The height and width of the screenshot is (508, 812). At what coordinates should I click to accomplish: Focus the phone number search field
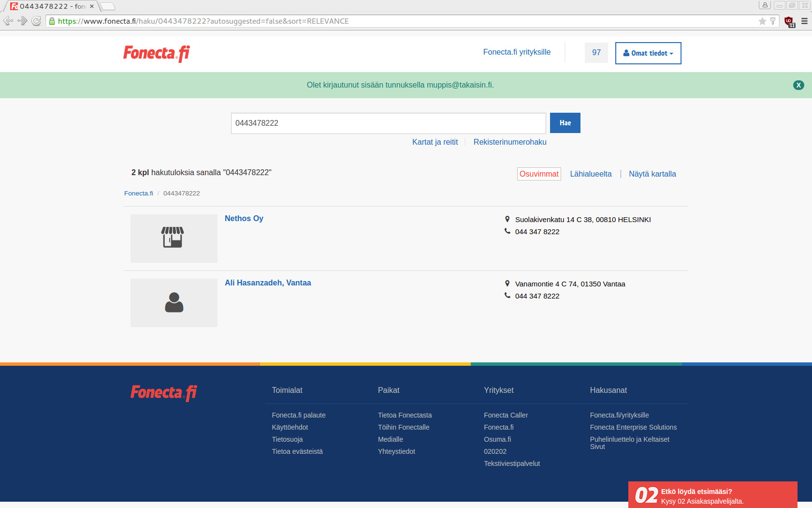[389, 123]
